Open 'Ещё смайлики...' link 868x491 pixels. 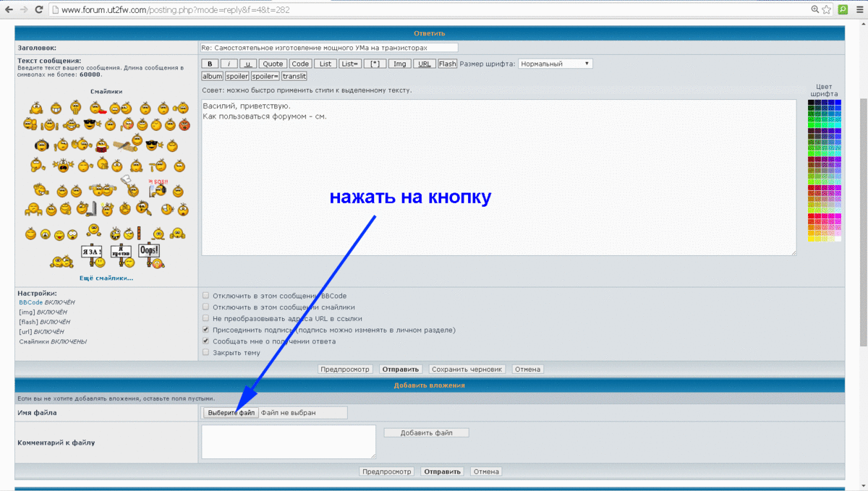click(106, 278)
